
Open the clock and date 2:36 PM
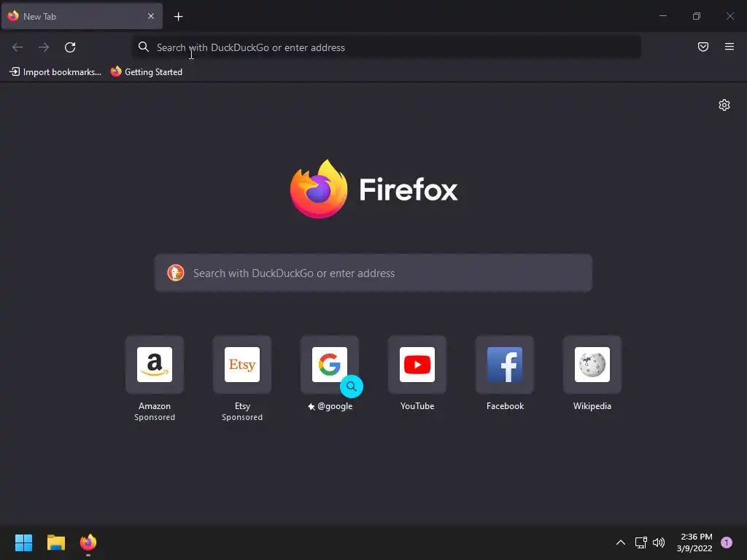[694, 542]
